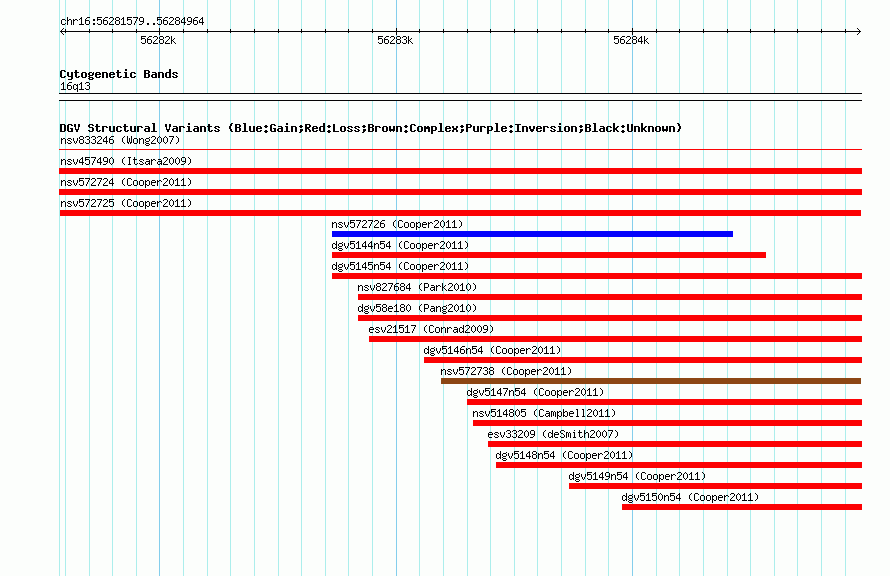This screenshot has height=576, width=890.
Task: Open dgv5148n54 (Cooper2011) label
Action: (564, 455)
